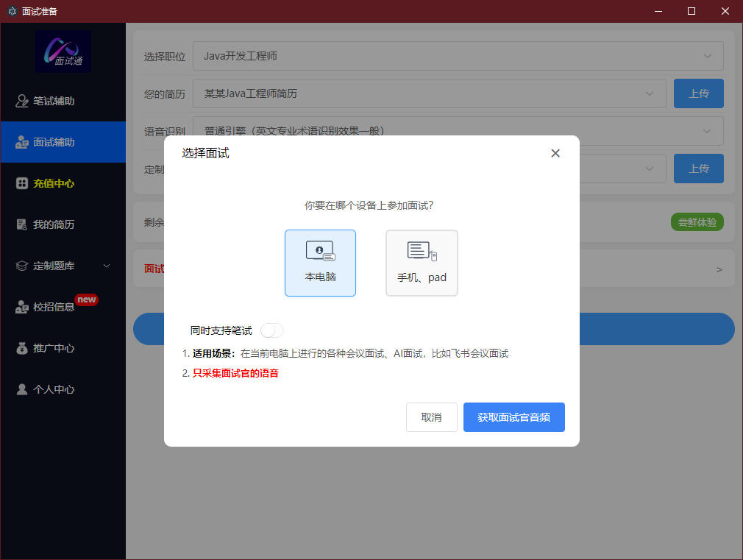Click the 推广中心 money bag icon
This screenshot has width=743, height=560.
click(x=22, y=348)
